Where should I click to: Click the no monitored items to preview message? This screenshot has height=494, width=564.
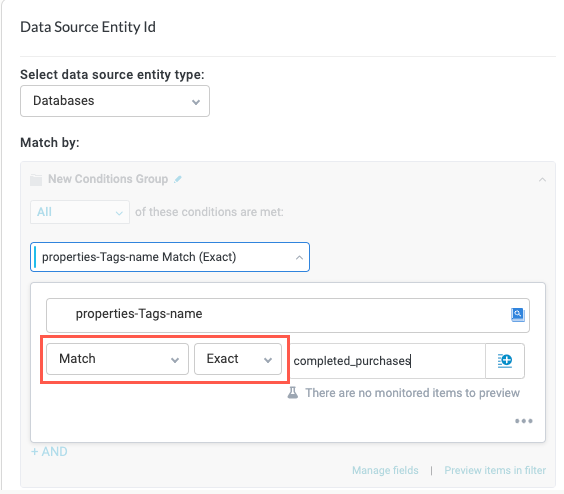413,393
